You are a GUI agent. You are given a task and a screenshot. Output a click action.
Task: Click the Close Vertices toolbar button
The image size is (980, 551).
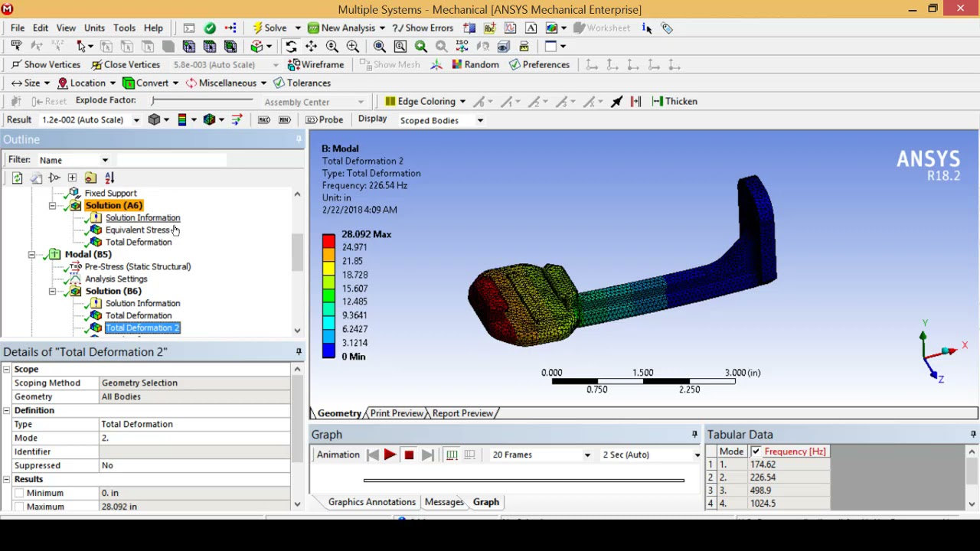126,64
